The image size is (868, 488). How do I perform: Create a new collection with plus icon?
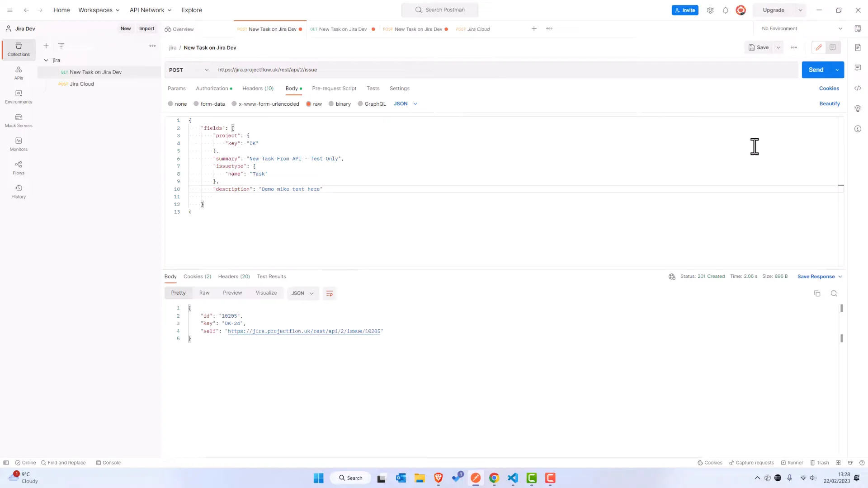click(46, 46)
